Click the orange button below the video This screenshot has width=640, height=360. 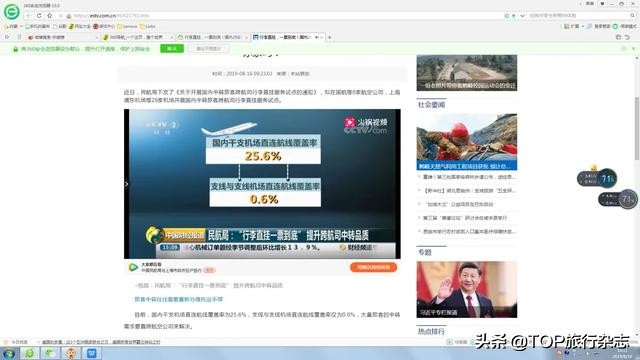pos(373,267)
